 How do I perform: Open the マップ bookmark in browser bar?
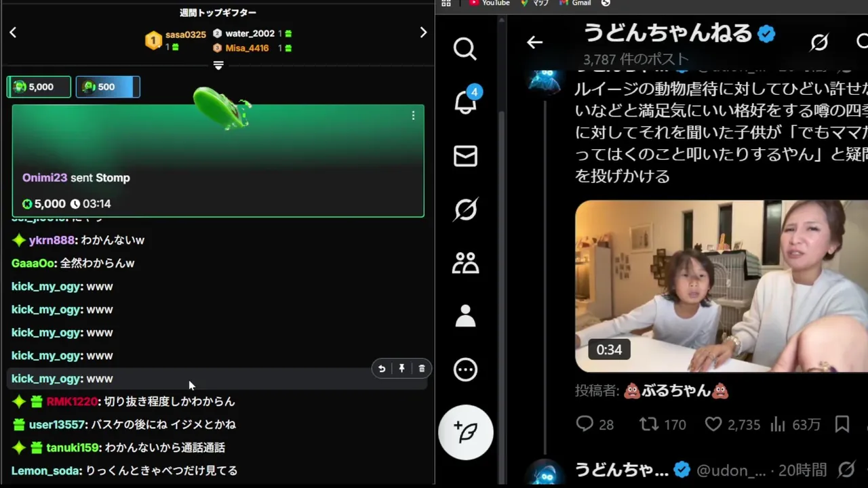(535, 3)
